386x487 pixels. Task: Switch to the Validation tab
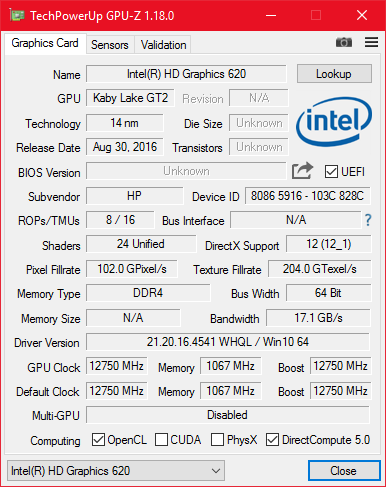point(163,45)
